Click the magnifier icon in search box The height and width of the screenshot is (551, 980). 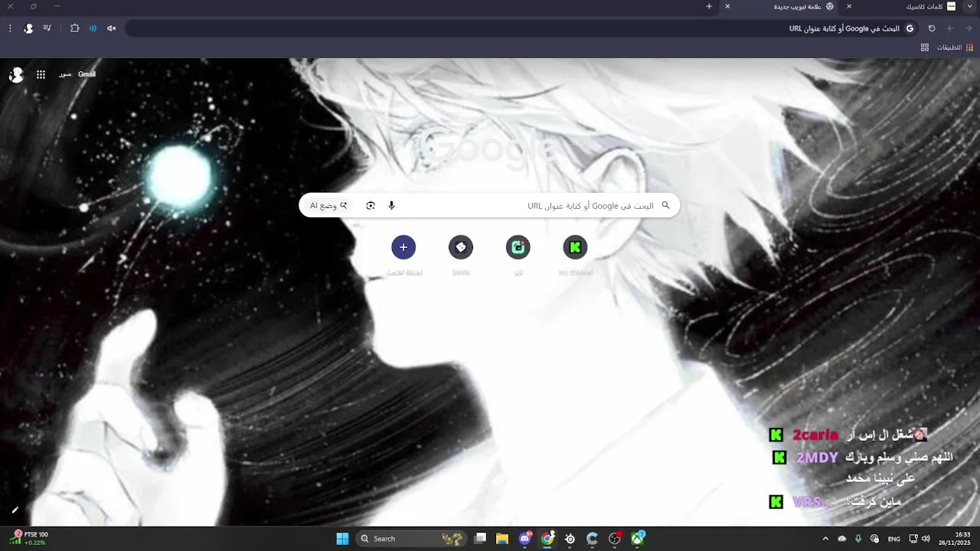tap(665, 205)
